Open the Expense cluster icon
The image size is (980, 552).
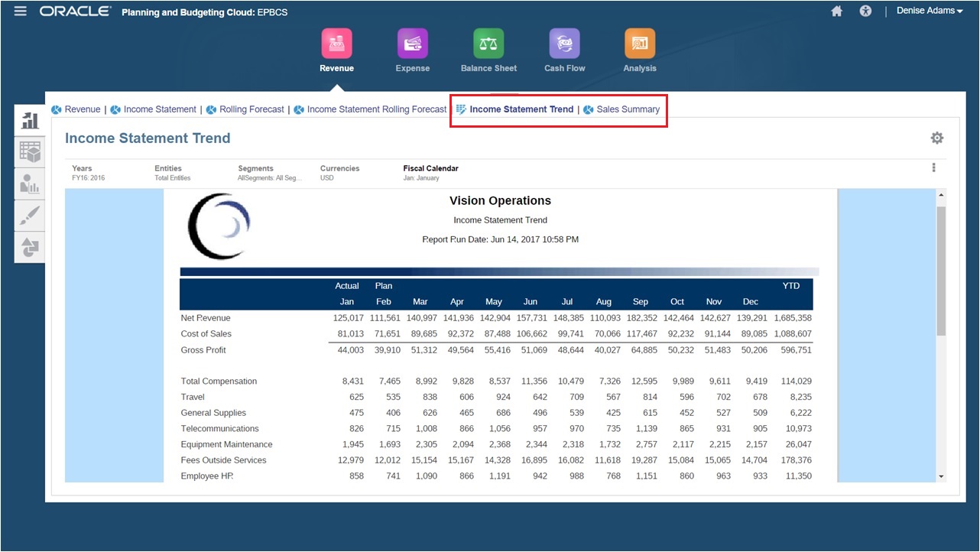coord(413,44)
